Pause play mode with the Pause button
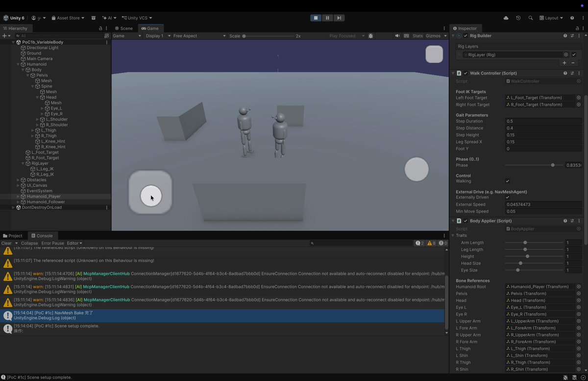Screen dimensions: 588x381 327,18
